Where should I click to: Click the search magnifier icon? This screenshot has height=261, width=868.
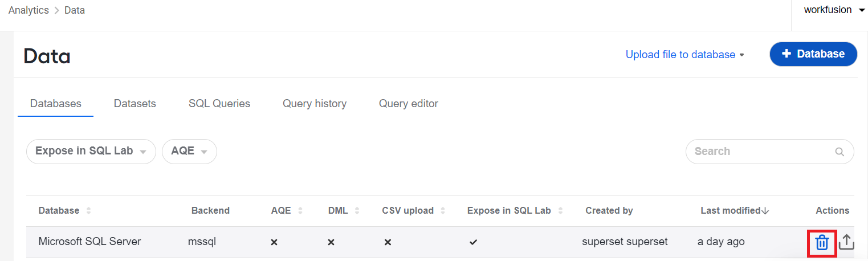point(839,152)
